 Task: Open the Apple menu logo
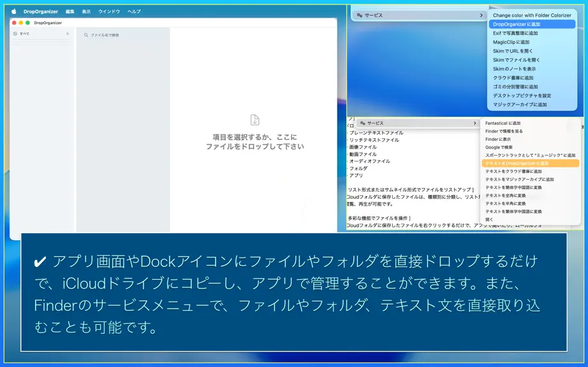pos(14,11)
